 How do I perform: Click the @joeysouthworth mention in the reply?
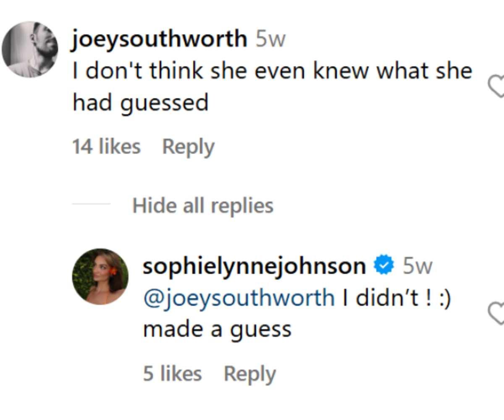pos(239,298)
